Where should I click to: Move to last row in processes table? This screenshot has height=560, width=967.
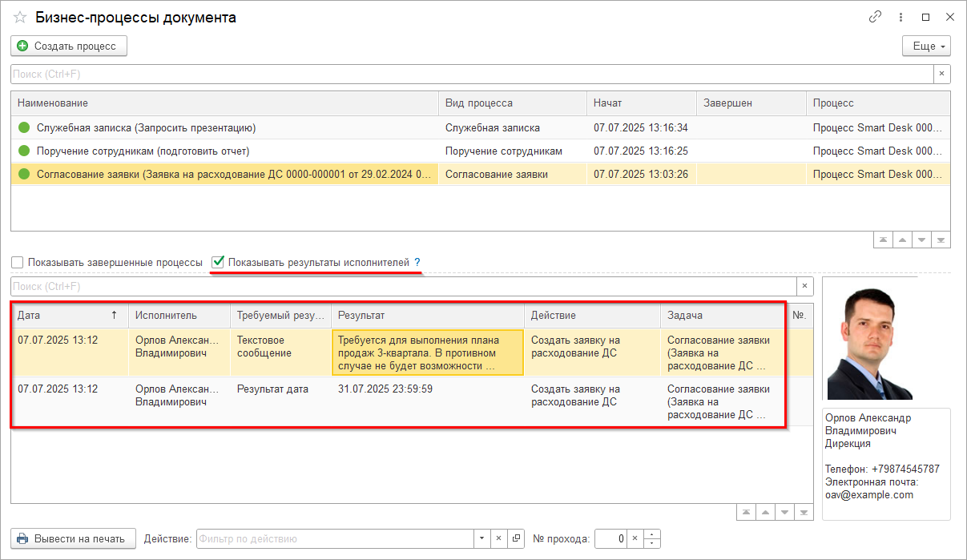941,240
